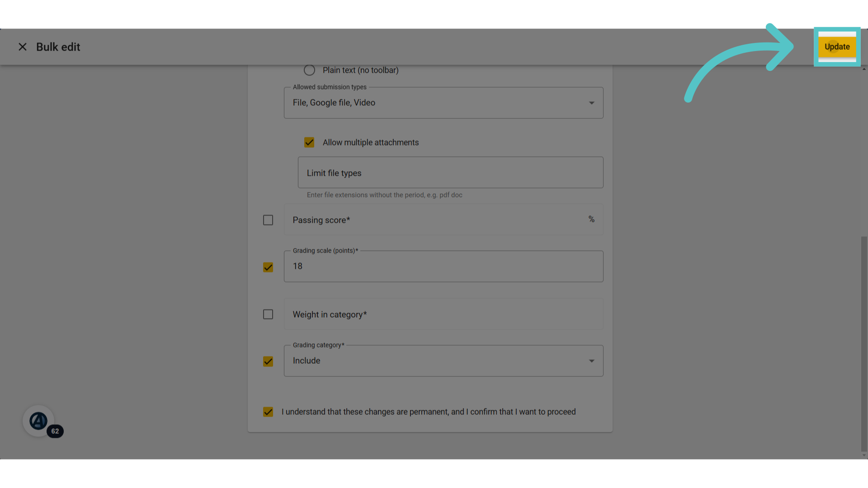
Task: Enable the Passing score checkbox
Action: (x=268, y=220)
